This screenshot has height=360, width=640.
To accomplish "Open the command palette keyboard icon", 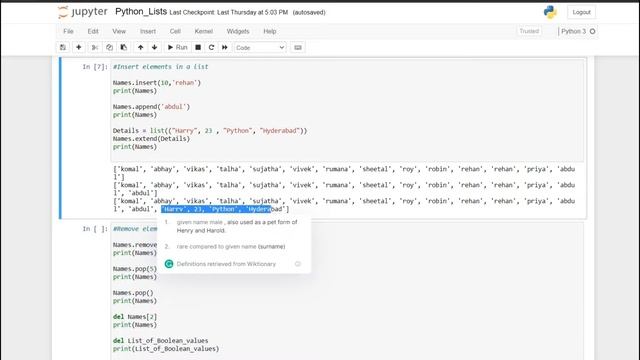I will coord(298,47).
